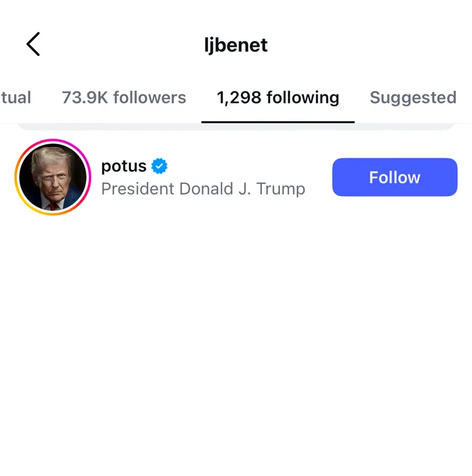The height and width of the screenshot is (476, 472).
Task: Select the potus list row
Action: 236,177
